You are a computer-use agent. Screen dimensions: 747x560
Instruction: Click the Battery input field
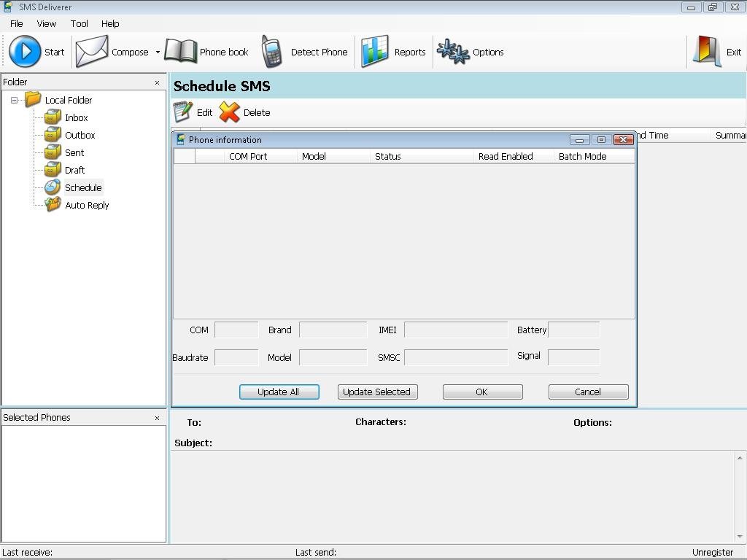click(x=573, y=330)
